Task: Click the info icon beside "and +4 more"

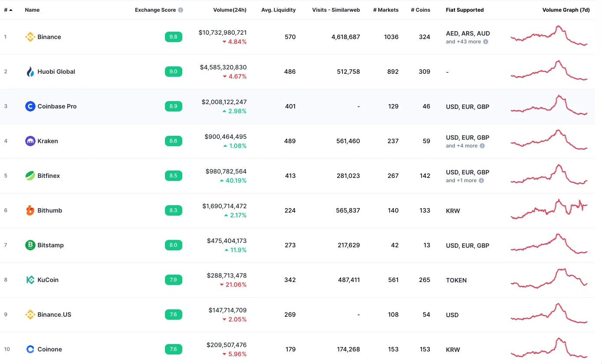Action: [482, 146]
